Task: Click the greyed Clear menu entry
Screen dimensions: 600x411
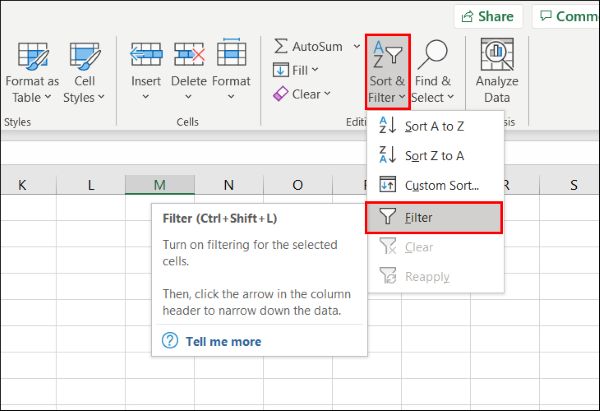Action: [435, 247]
